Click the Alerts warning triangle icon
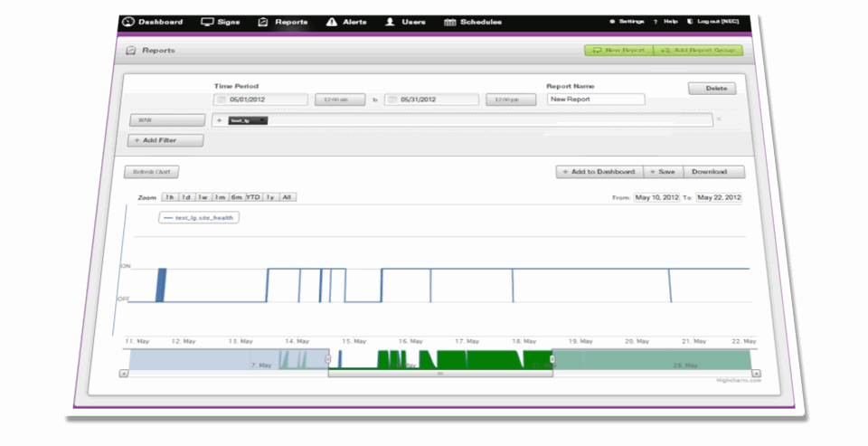This screenshot has width=868, height=446. pos(332,22)
